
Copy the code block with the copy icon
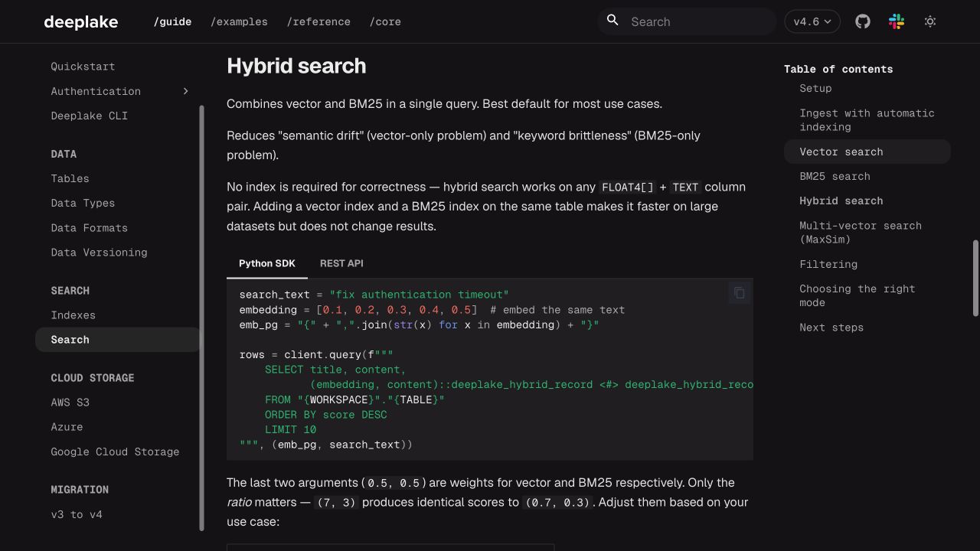740,293
